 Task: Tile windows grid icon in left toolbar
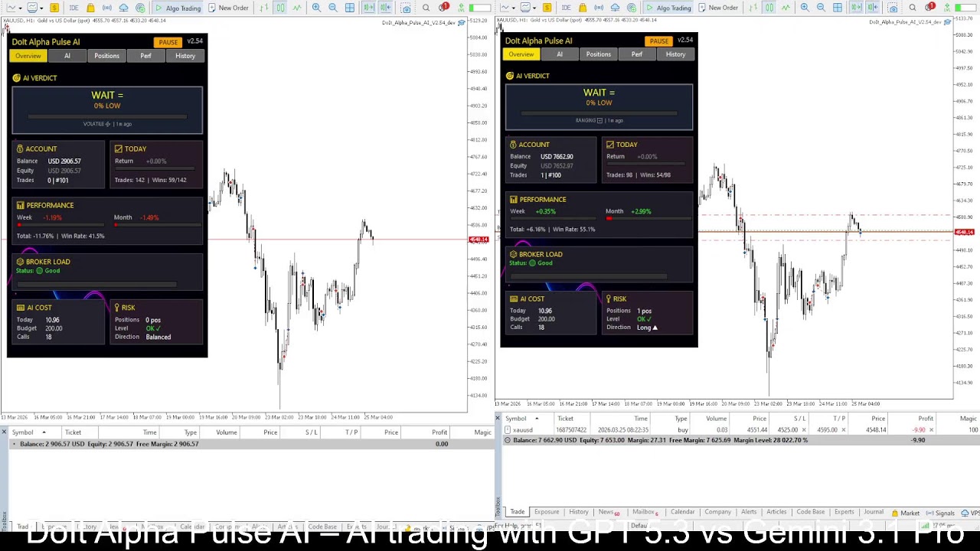pos(350,8)
